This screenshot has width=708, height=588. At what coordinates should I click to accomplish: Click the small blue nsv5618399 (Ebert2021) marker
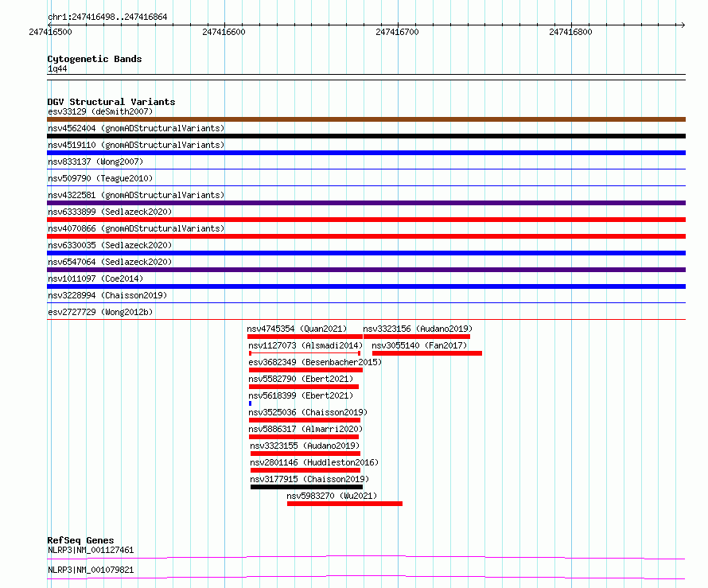(250, 403)
